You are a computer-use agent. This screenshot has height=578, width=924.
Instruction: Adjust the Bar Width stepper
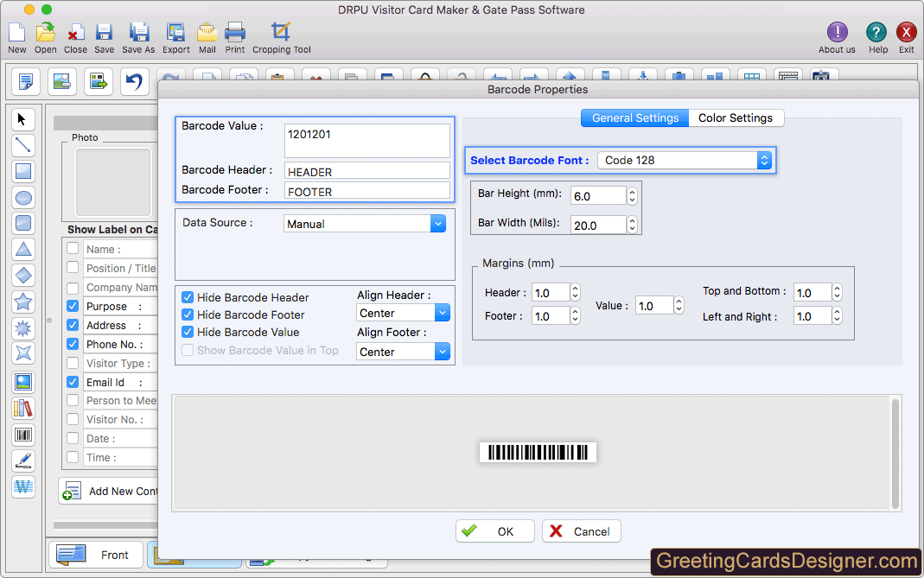tap(632, 225)
